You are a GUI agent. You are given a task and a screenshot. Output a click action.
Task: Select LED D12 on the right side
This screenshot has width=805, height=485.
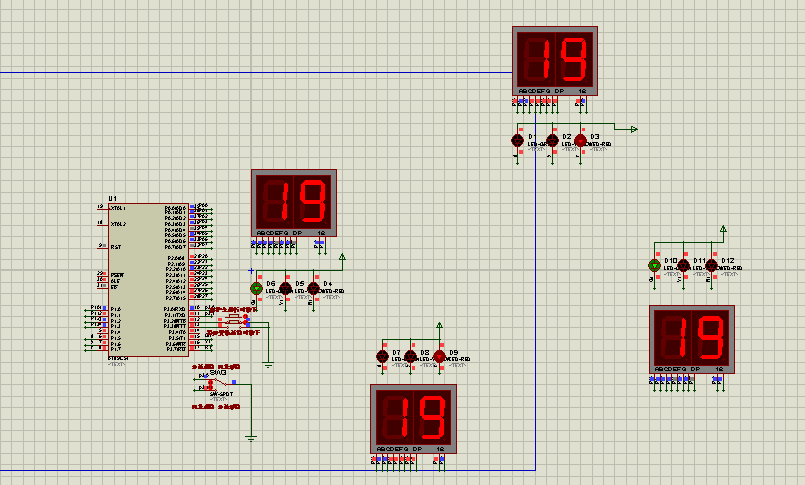[711, 265]
